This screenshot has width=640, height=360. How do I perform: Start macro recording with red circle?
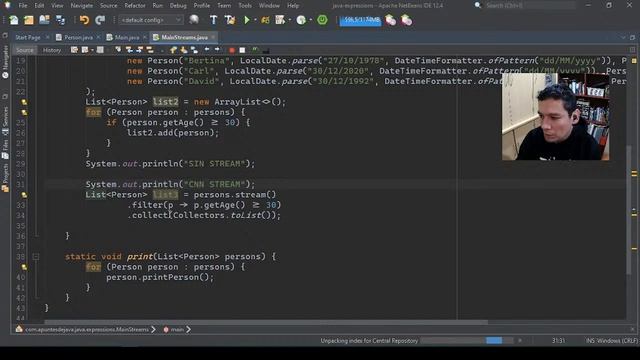tap(231, 50)
